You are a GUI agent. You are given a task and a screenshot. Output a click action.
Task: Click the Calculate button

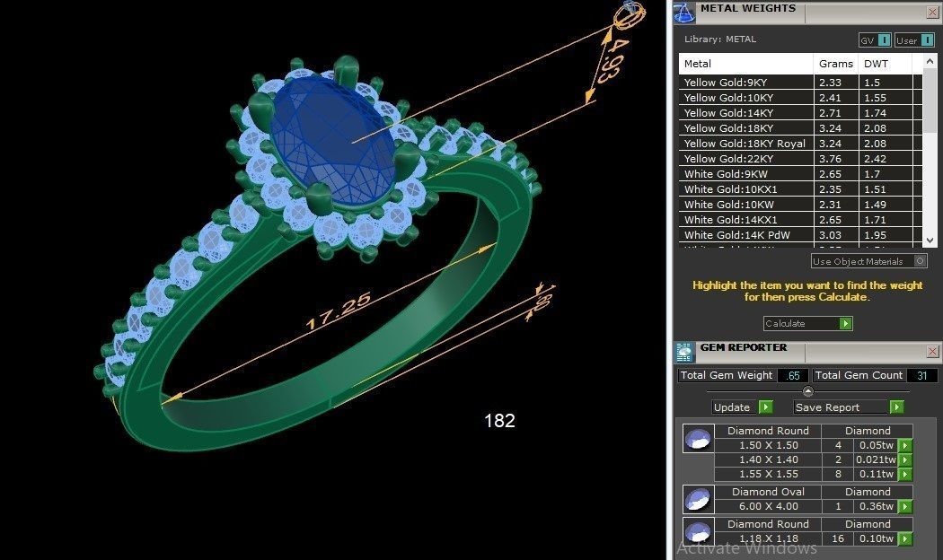(x=807, y=323)
